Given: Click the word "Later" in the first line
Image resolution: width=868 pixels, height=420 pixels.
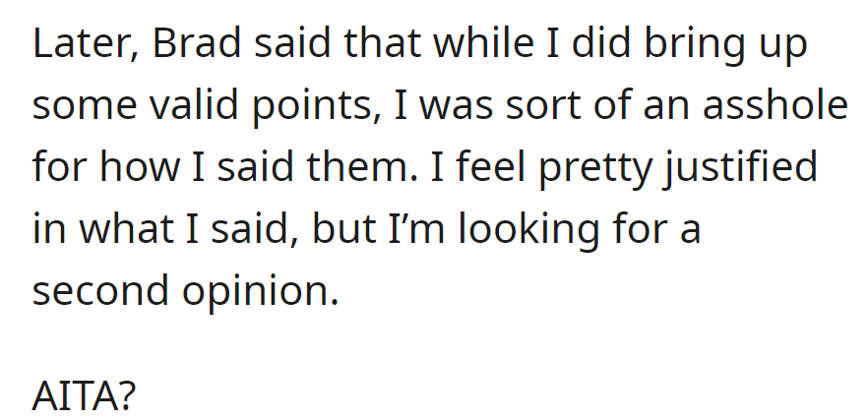Looking at the screenshot, I should [x=81, y=48].
